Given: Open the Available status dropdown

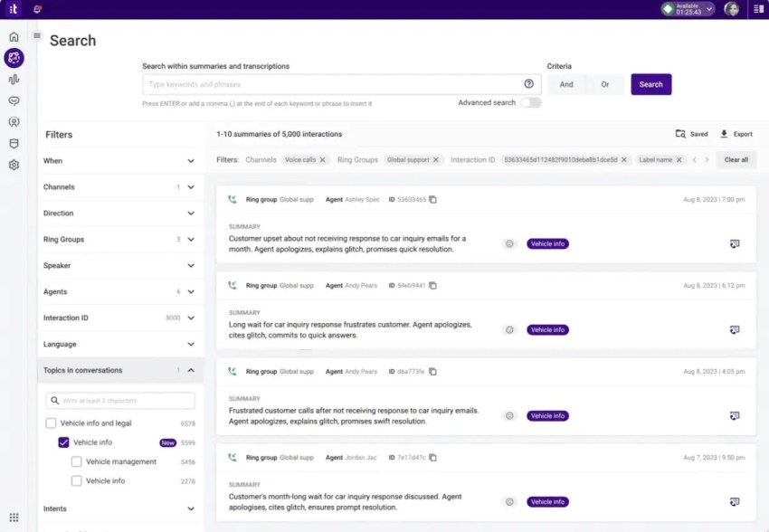Looking at the screenshot, I should [x=687, y=9].
